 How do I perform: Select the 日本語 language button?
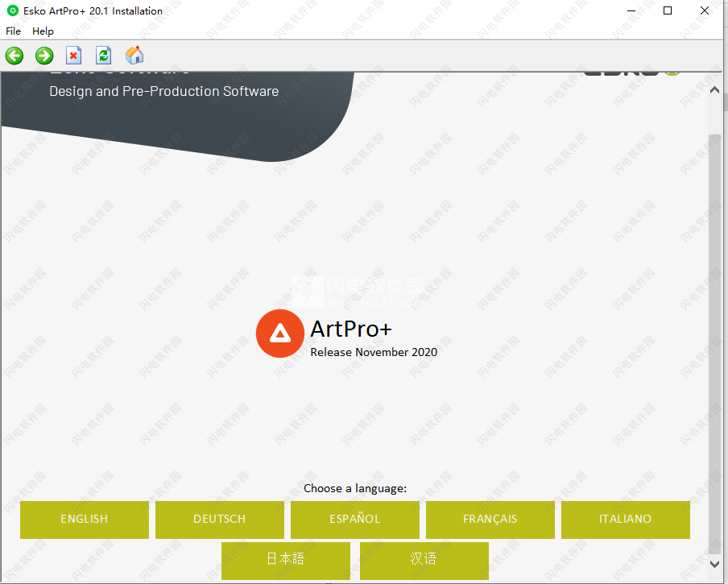[286, 560]
